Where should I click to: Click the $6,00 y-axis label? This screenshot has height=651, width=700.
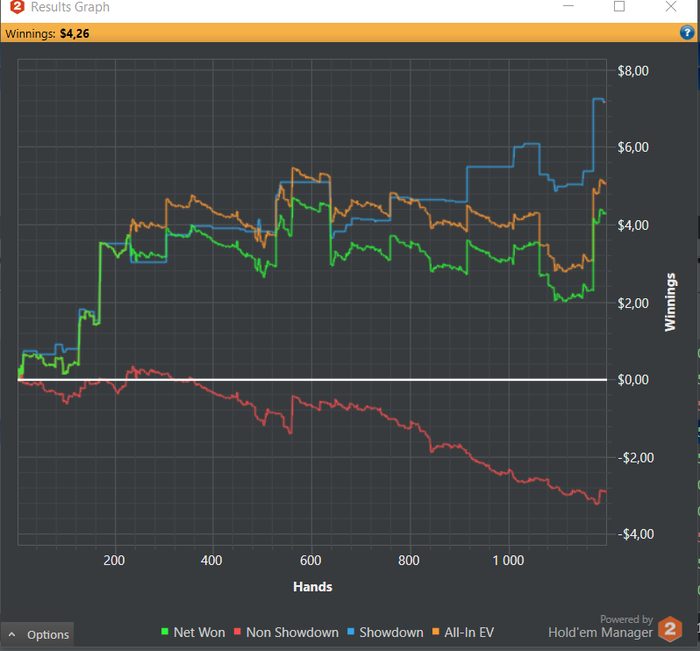click(633, 147)
